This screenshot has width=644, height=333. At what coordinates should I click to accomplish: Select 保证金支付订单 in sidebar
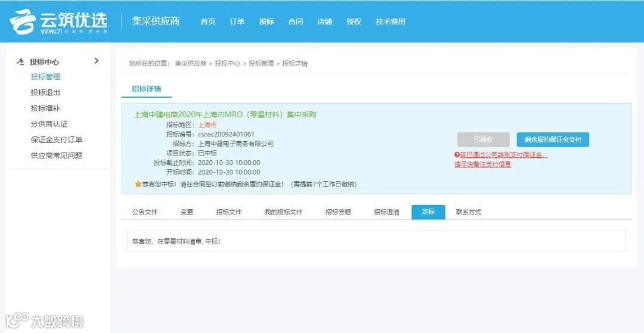tap(57, 140)
